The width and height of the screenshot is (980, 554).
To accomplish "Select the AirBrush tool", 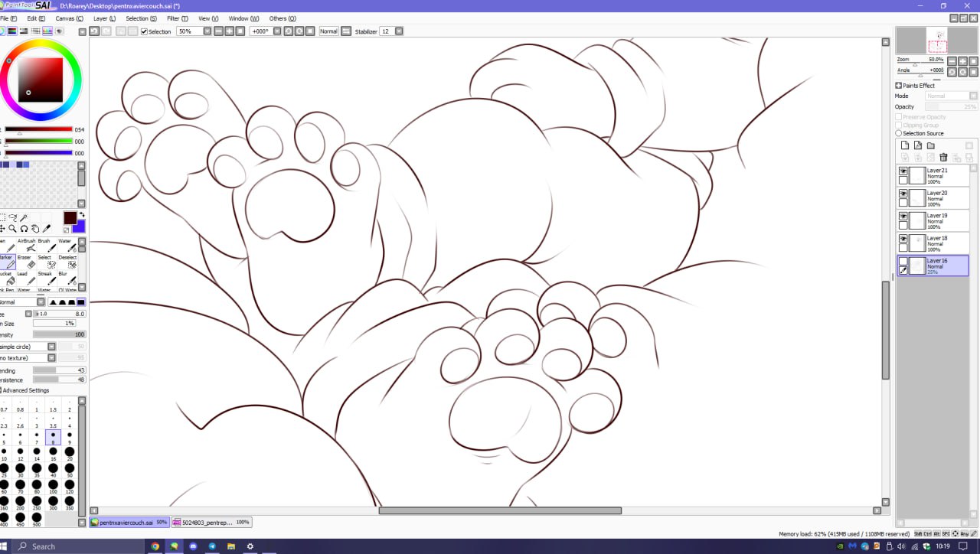I will 30,246.
